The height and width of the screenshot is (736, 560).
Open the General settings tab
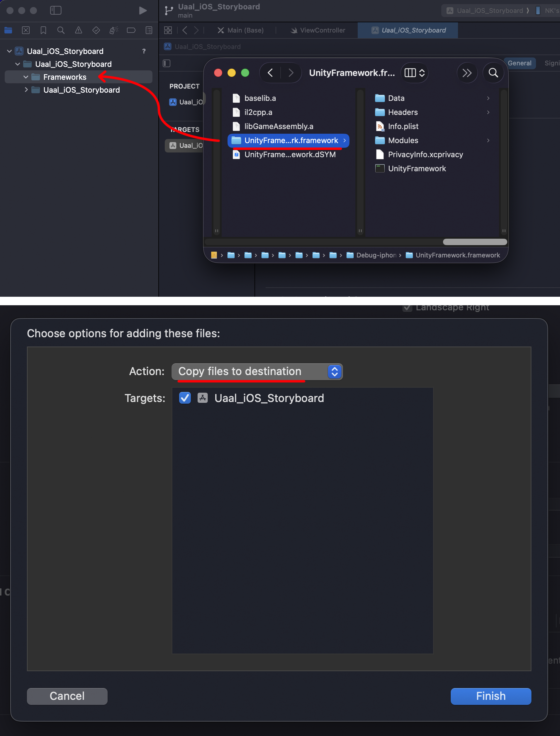(x=519, y=63)
